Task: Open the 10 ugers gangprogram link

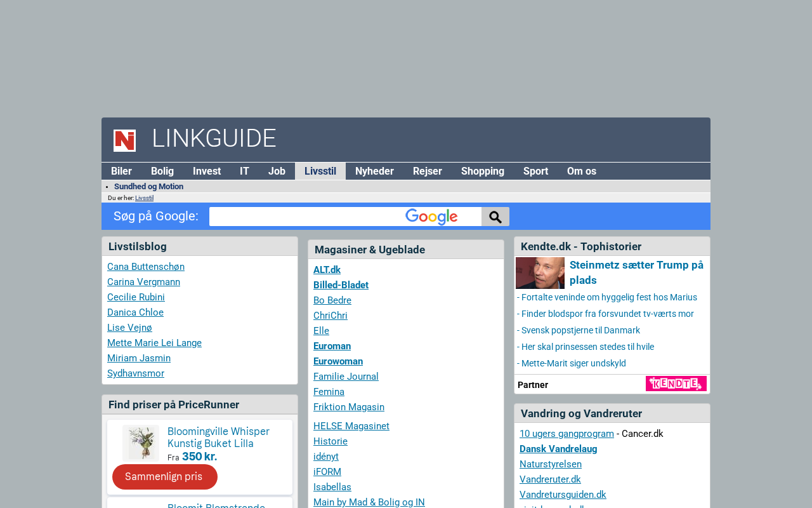Action: (566, 434)
